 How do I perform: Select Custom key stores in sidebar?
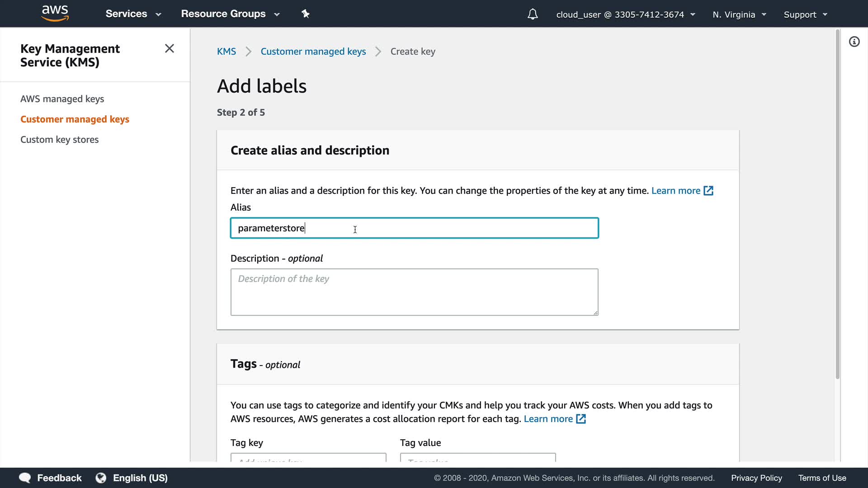(x=59, y=140)
